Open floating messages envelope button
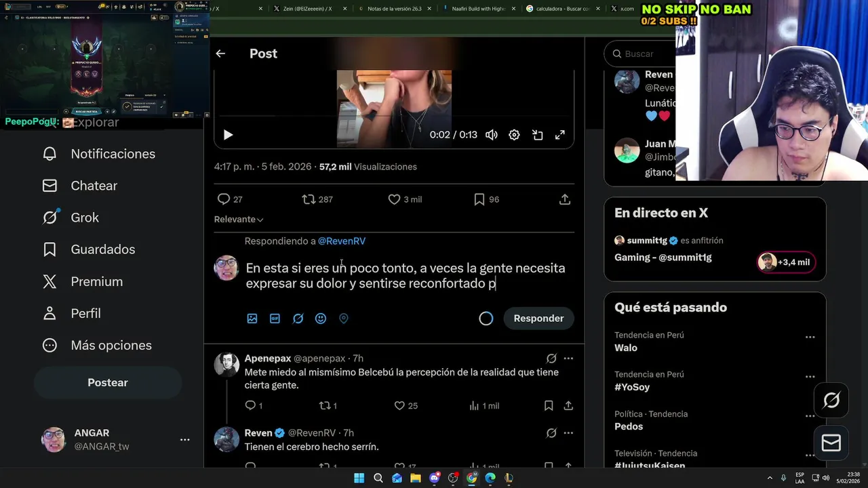Screen dimensions: 868x488 (x=831, y=443)
